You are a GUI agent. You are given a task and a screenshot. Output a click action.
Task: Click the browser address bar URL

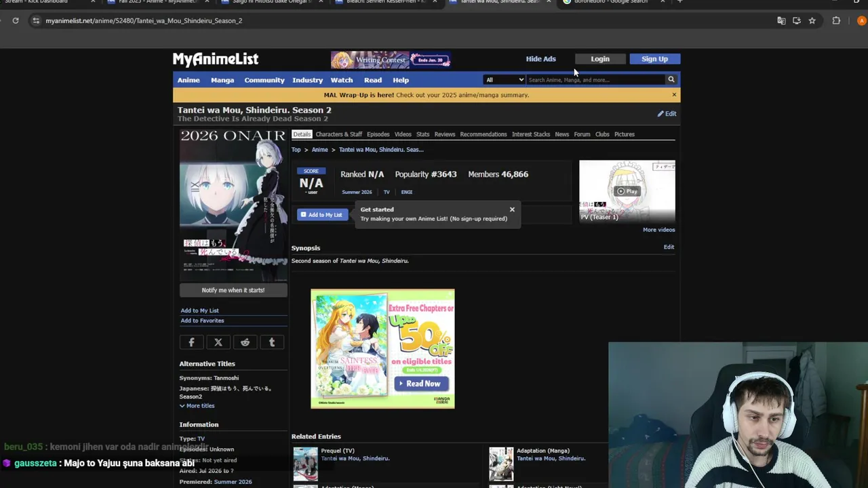[144, 20]
